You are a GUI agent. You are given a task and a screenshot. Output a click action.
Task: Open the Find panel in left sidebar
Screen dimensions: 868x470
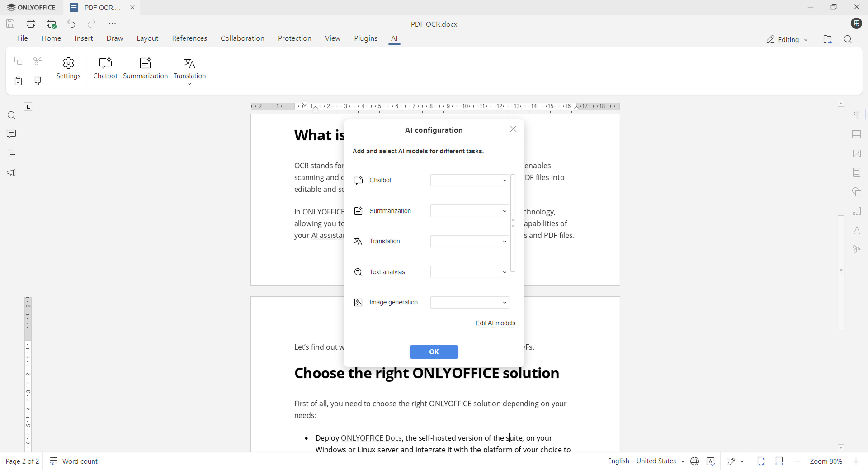12,116
